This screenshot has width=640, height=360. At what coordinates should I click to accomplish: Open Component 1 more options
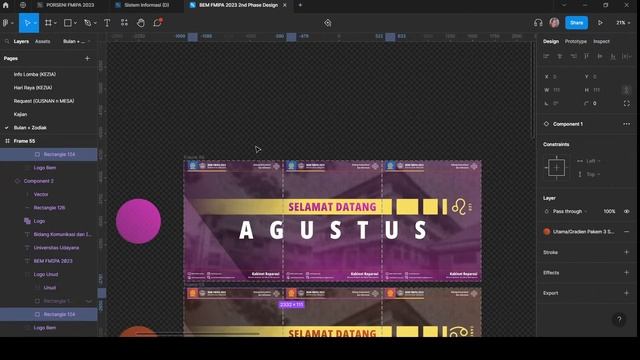click(627, 124)
